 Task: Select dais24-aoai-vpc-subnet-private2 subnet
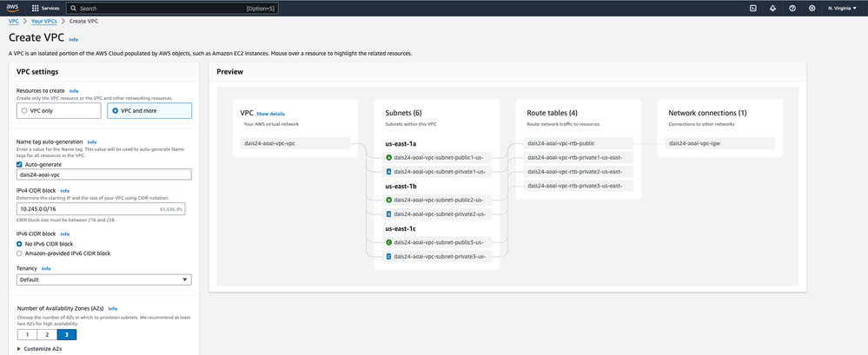coord(437,214)
